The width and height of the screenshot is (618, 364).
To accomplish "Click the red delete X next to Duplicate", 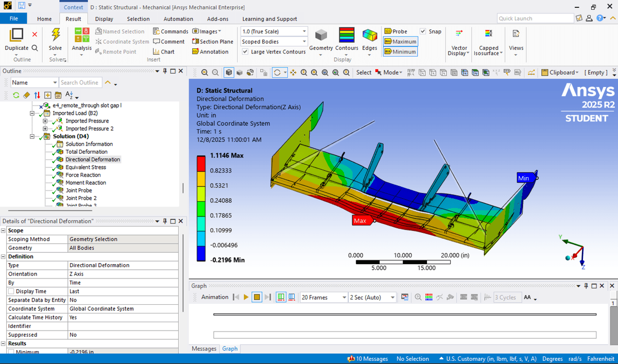I will tap(35, 34).
